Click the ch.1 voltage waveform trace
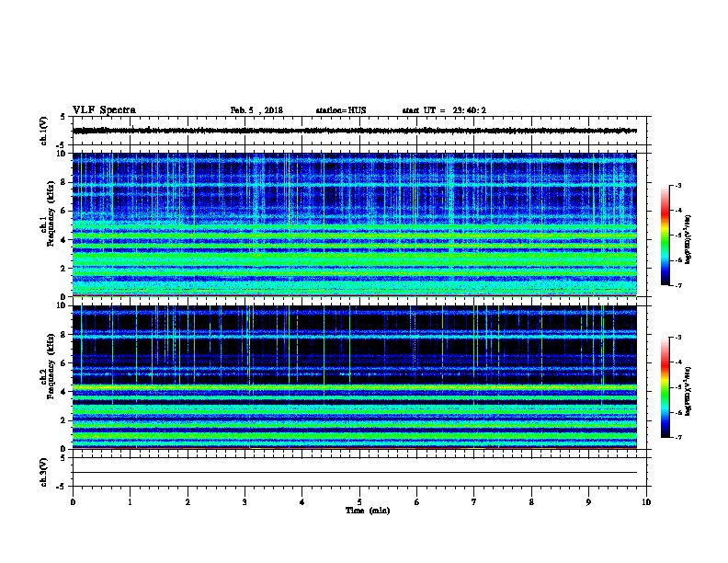The image size is (728, 563). pyautogui.click(x=355, y=131)
